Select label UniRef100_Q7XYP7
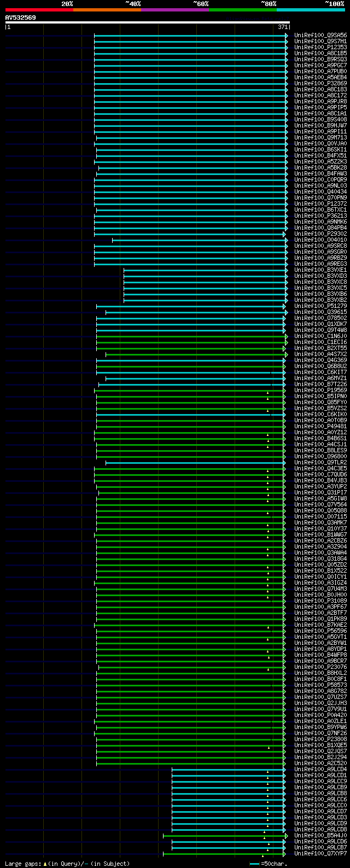 coord(320,853)
